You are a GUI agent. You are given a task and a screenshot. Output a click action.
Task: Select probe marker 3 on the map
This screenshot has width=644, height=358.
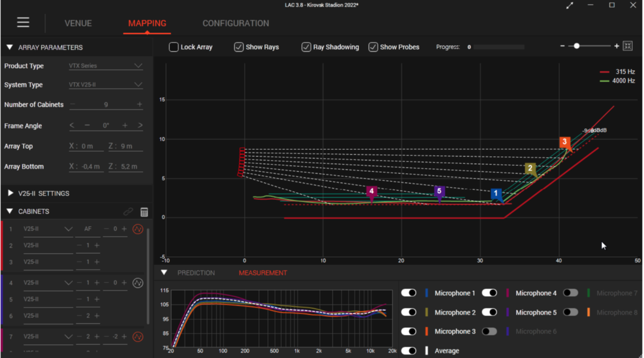click(x=565, y=143)
